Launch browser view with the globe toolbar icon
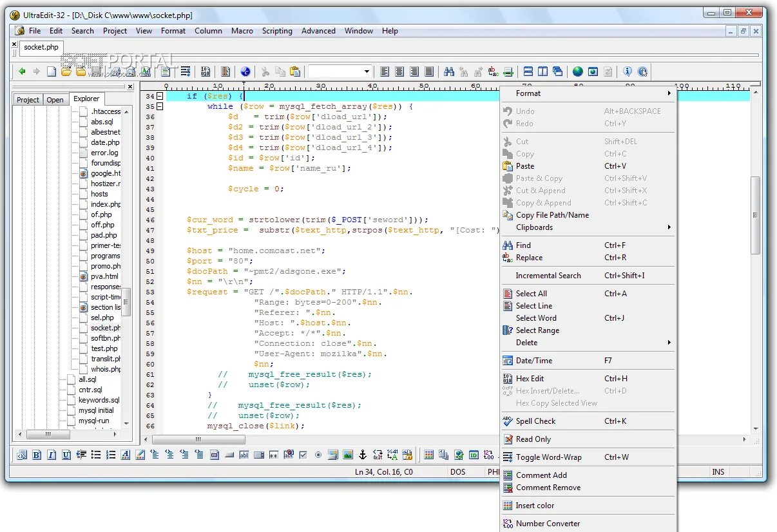Screen dimensions: 777x532 [577, 71]
